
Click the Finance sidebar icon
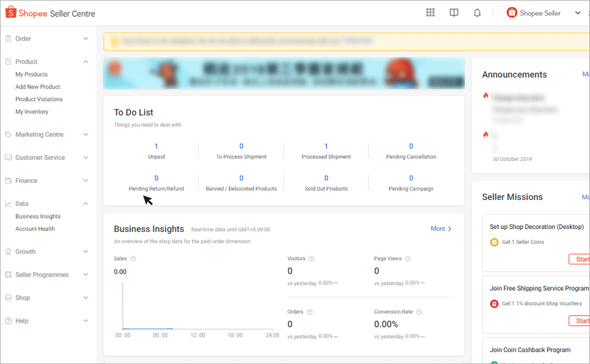tap(7, 180)
